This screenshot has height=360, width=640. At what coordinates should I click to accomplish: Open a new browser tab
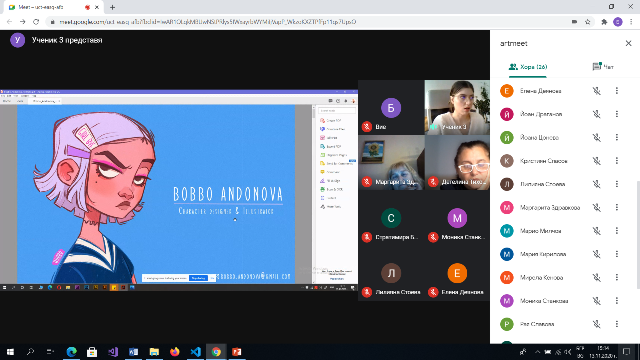tap(112, 7)
